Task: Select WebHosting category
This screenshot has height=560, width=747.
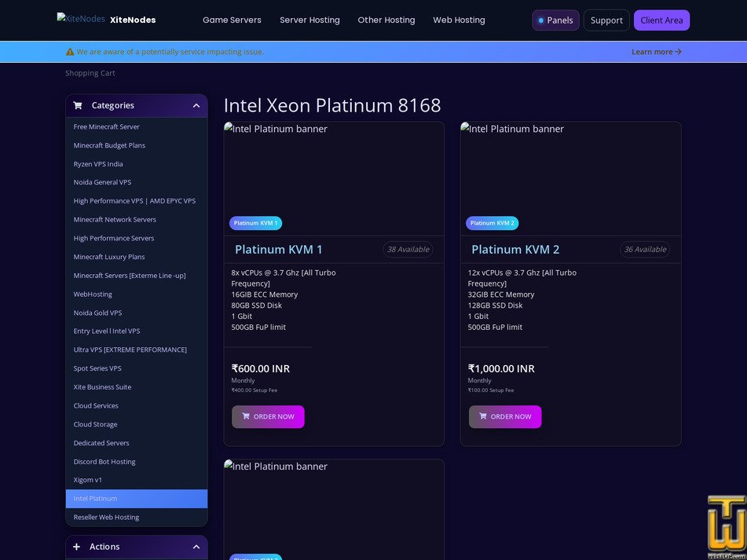Action: [136, 295]
